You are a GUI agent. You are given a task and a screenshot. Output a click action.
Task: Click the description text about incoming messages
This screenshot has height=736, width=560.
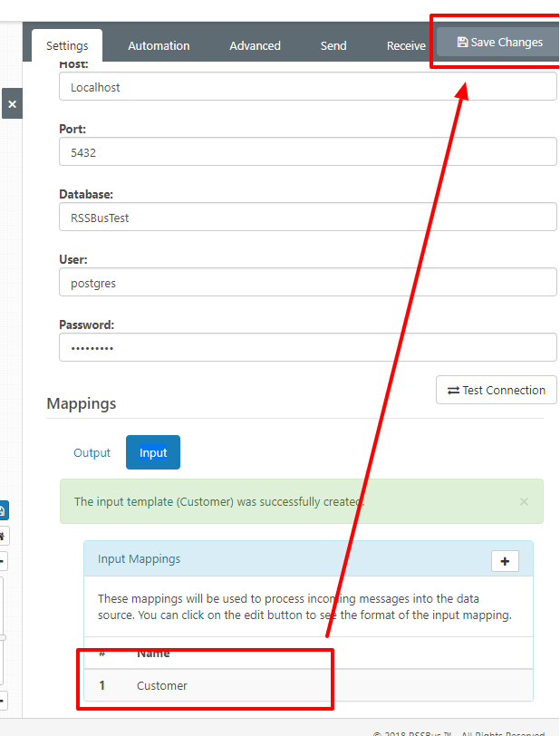[x=304, y=607]
